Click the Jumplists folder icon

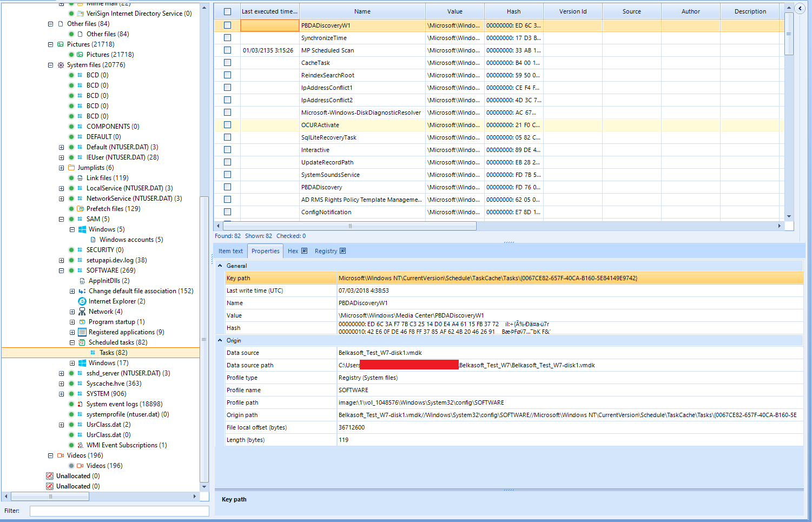(71, 168)
